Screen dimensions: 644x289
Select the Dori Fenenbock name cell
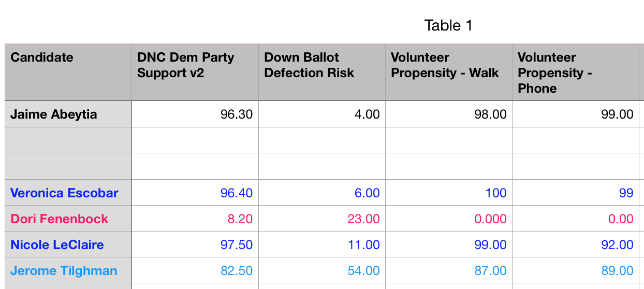[68, 219]
